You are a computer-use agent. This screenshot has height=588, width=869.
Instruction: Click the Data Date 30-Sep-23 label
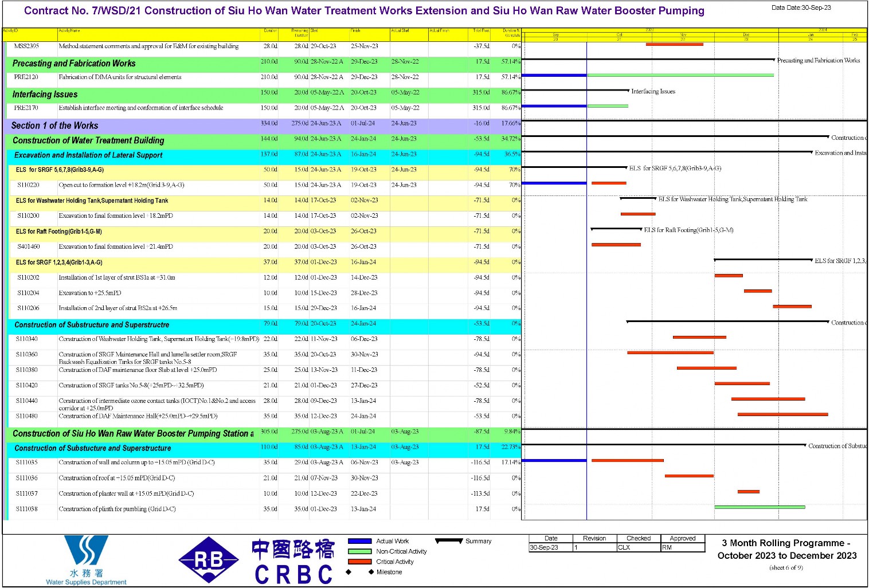click(x=801, y=7)
